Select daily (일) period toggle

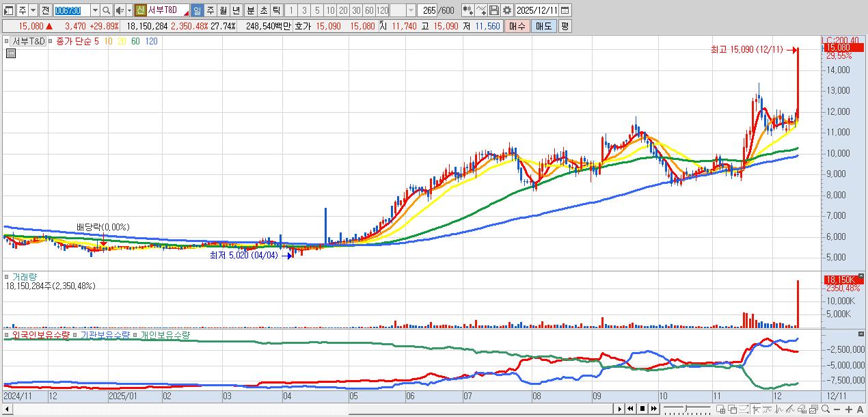pyautogui.click(x=197, y=10)
